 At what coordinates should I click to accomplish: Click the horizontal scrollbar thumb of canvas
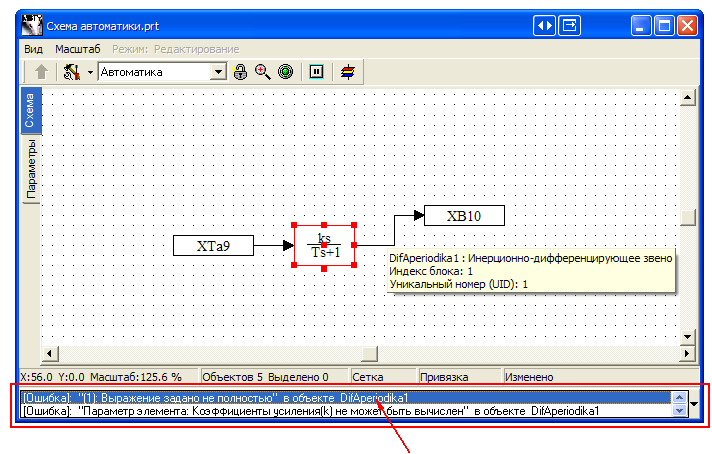(x=369, y=354)
